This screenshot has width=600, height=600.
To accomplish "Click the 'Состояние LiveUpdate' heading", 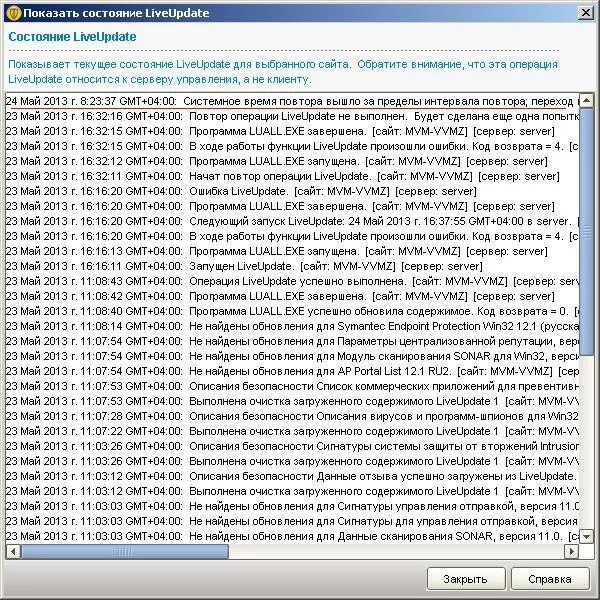I will pyautogui.click(x=72, y=37).
